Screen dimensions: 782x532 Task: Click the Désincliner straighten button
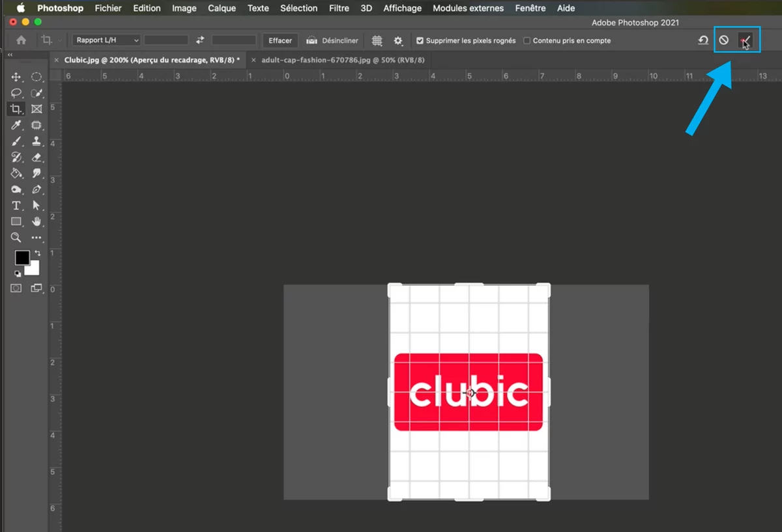[332, 40]
